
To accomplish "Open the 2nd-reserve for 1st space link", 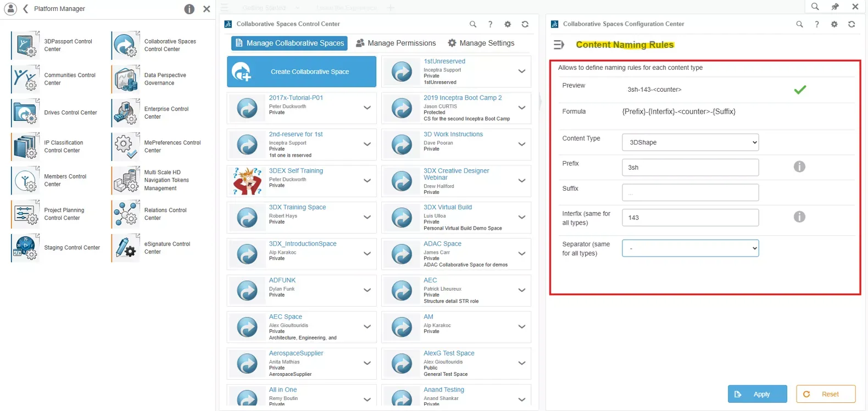I will point(296,134).
